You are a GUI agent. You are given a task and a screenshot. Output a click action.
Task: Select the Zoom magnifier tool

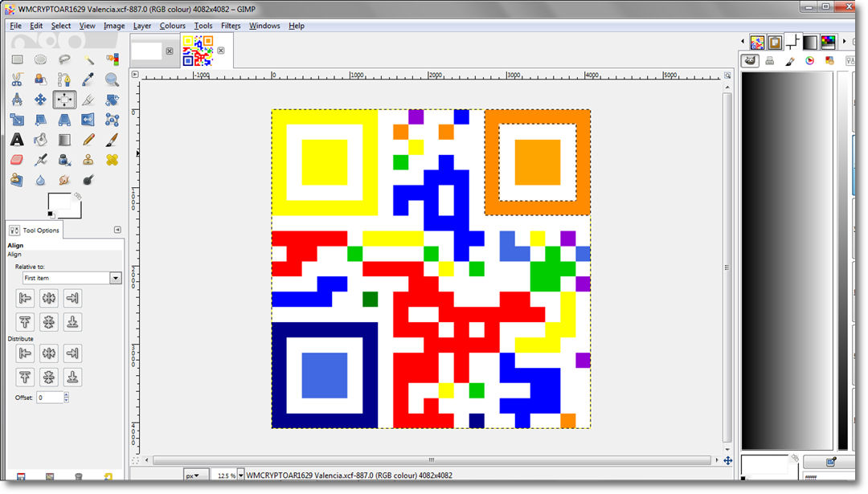coord(112,80)
